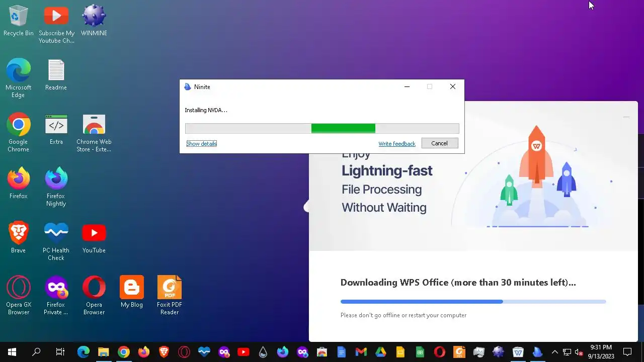Open the muted volume tray icon
The height and width of the screenshot is (362, 644).
point(579,352)
